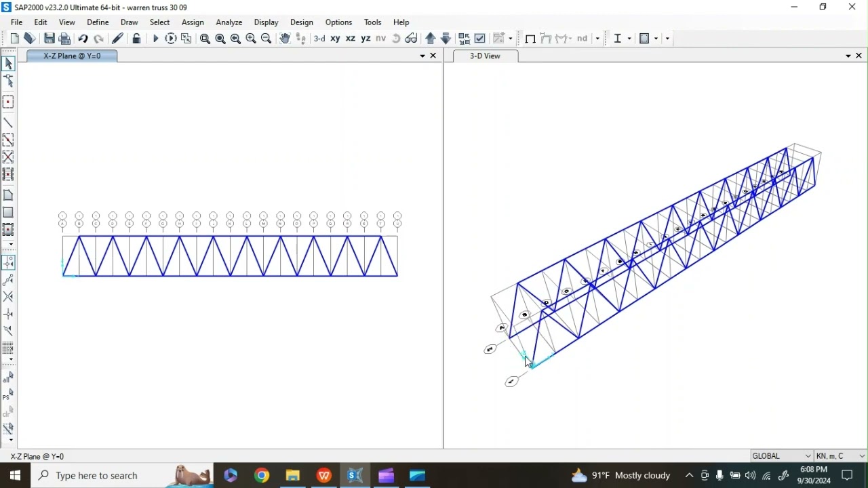Open Windows Start menu
Screen dimensions: 868x488
15,476
